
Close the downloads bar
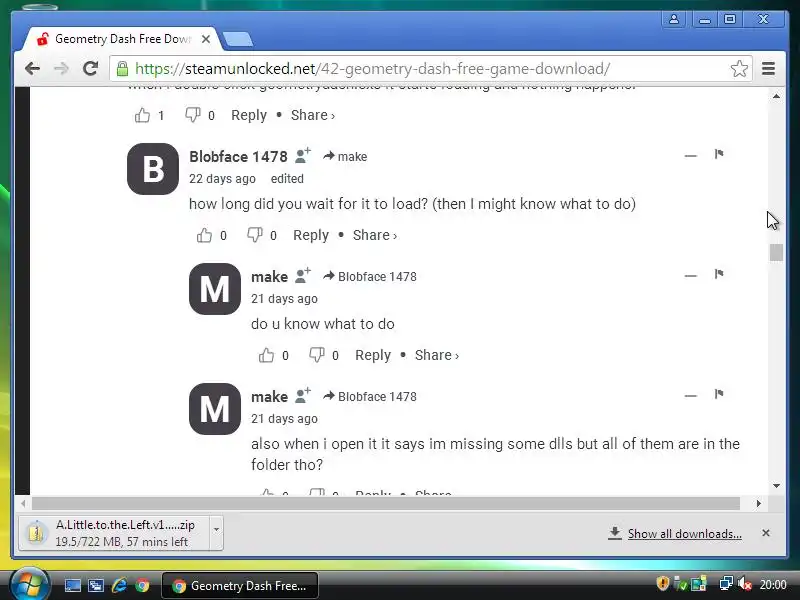point(766,533)
